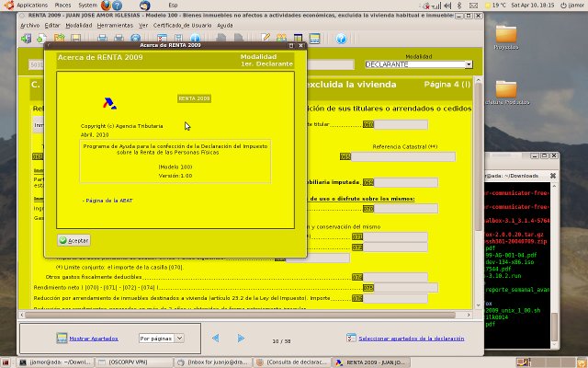Switch to the Consulta de declarac taskbar window
Image resolution: width=588 pixels, height=368 pixels.
293,362
